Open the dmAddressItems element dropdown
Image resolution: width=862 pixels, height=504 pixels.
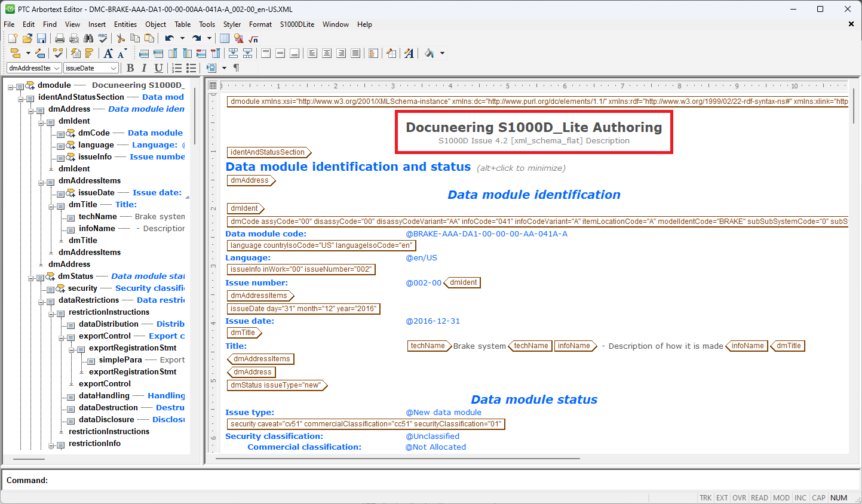pyautogui.click(x=57, y=68)
